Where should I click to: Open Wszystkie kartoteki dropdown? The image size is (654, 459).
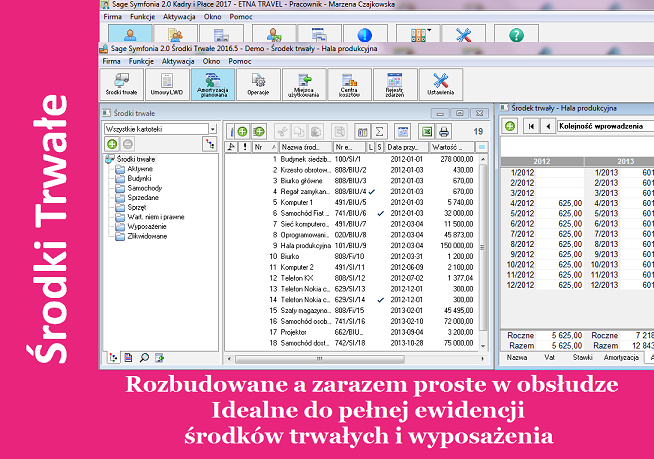pos(213,129)
